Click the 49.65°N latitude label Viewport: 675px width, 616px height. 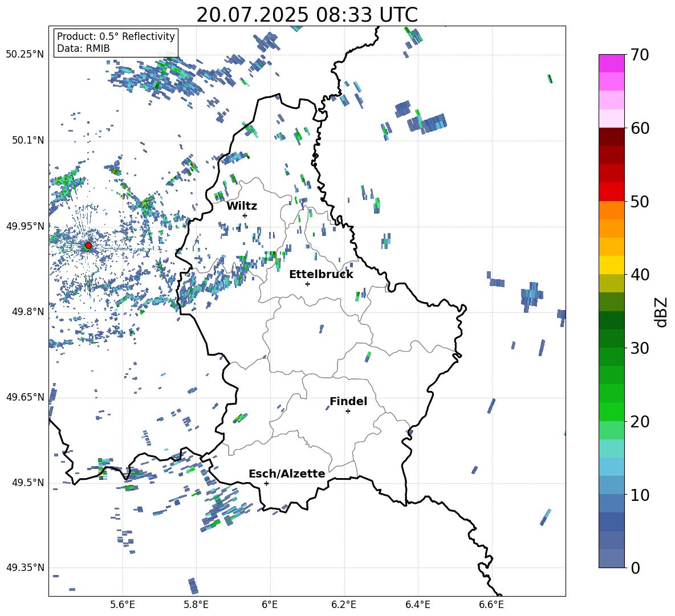pos(25,397)
